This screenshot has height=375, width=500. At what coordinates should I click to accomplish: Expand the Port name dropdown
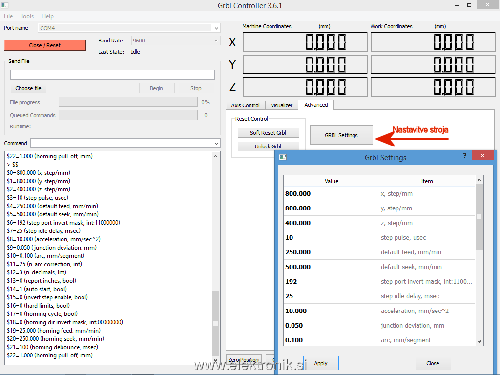pos(216,28)
